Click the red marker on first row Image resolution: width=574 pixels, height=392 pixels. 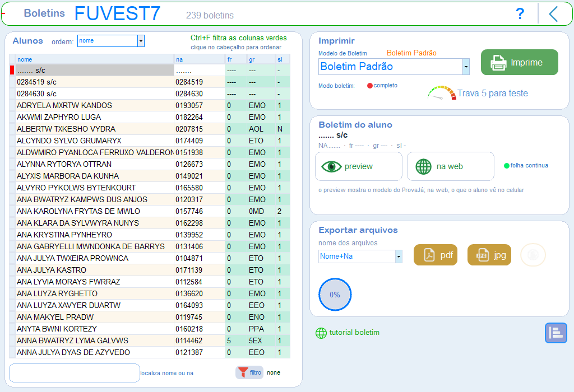[12, 70]
